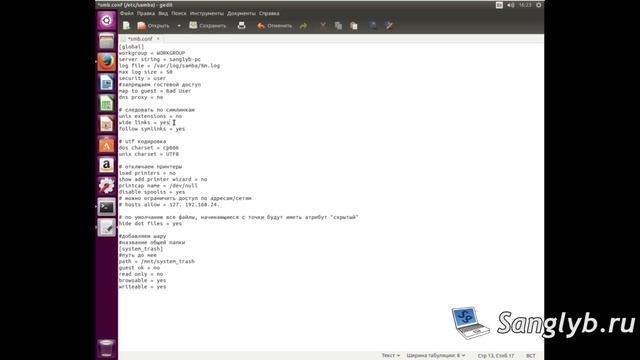Click the line "guest ok = no"
This screenshot has height=360, width=640.
140,268
